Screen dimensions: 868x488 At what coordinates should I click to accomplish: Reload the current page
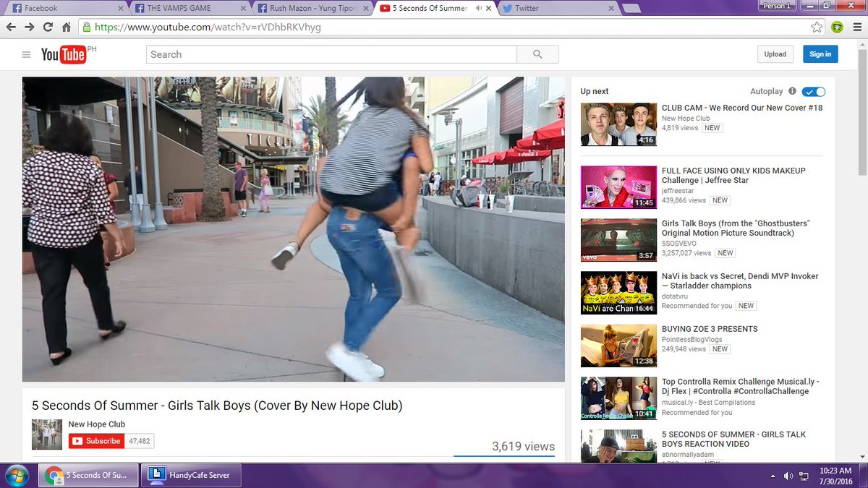(x=48, y=27)
